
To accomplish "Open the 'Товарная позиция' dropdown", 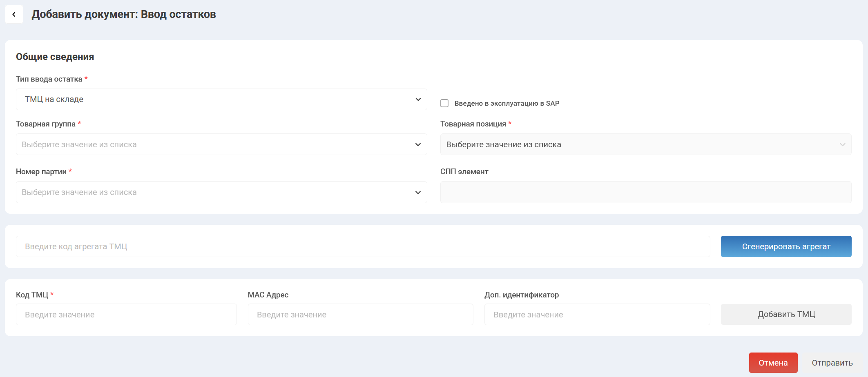I will pyautogui.click(x=645, y=144).
